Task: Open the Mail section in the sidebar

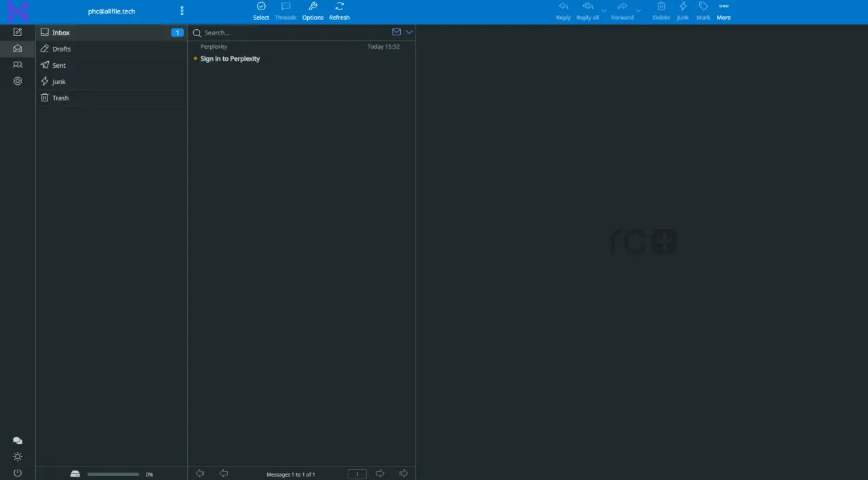Action: point(18,48)
